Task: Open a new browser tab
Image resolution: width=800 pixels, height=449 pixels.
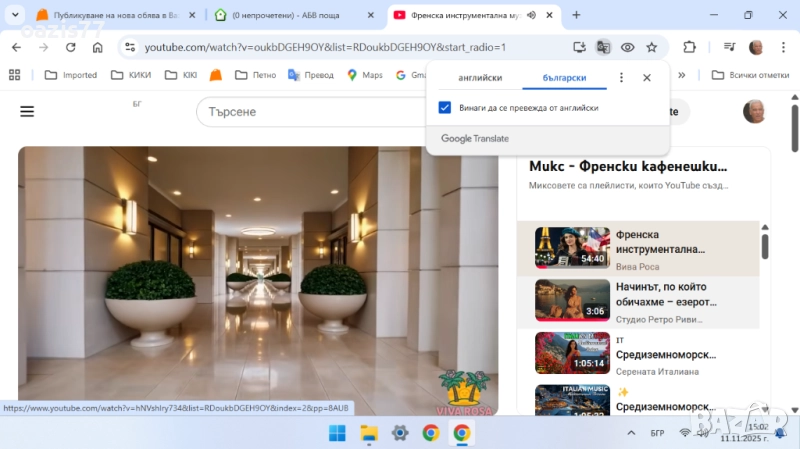Action: pos(576,15)
